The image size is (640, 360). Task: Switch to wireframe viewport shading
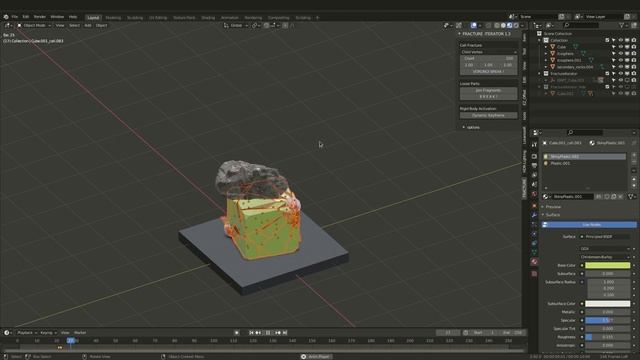[497, 25]
